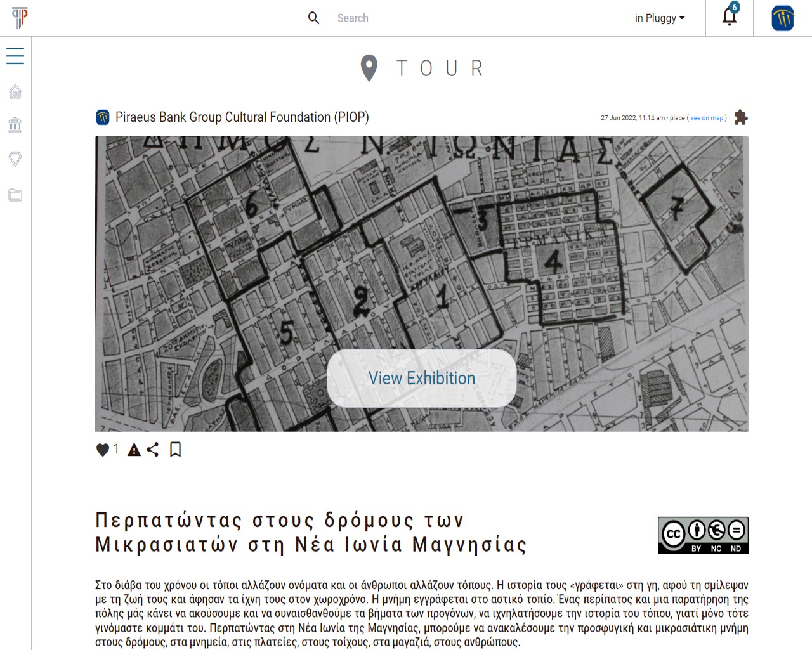Open the museum building icon in the sidebar
The image size is (812, 650).
coord(15,125)
